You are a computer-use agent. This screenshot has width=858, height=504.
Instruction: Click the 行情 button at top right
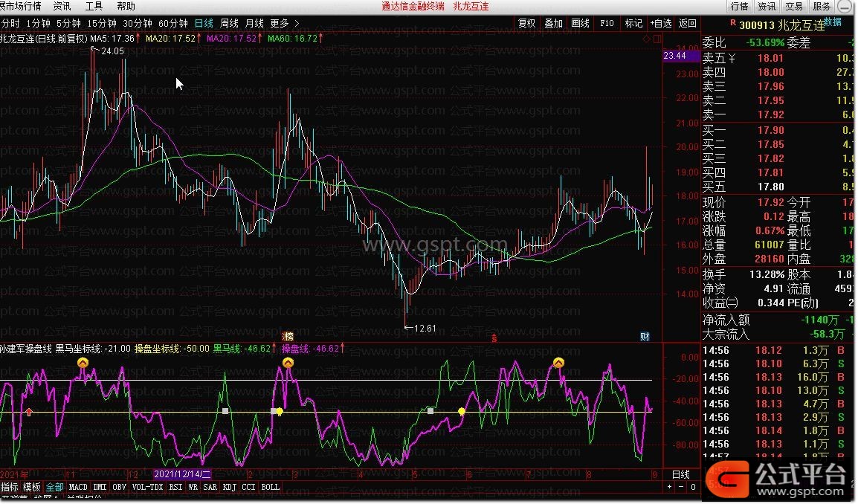tap(739, 6)
